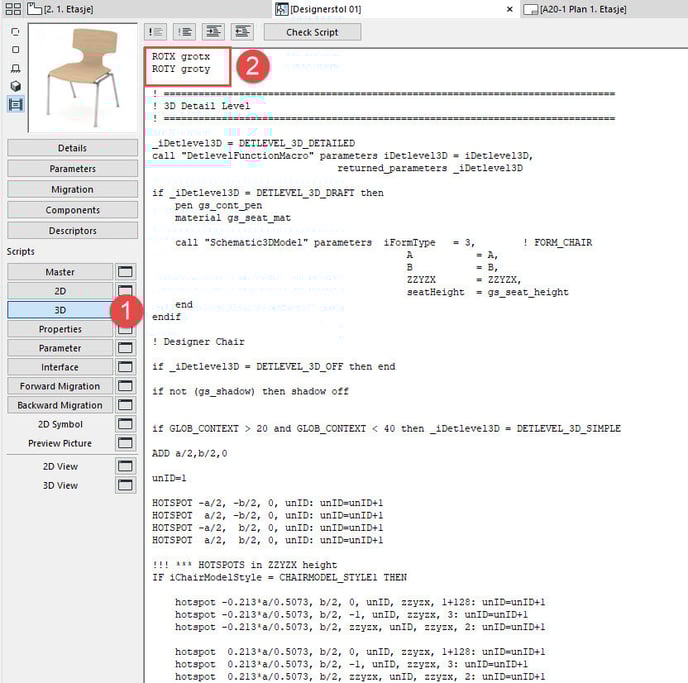Show the Master script
Viewport: 688px width, 683px height.
[x=60, y=272]
